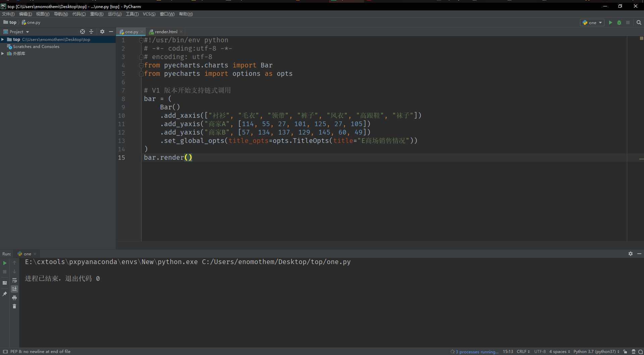Open the Run panel settings gear
The width and height of the screenshot is (644, 355).
[x=631, y=254]
